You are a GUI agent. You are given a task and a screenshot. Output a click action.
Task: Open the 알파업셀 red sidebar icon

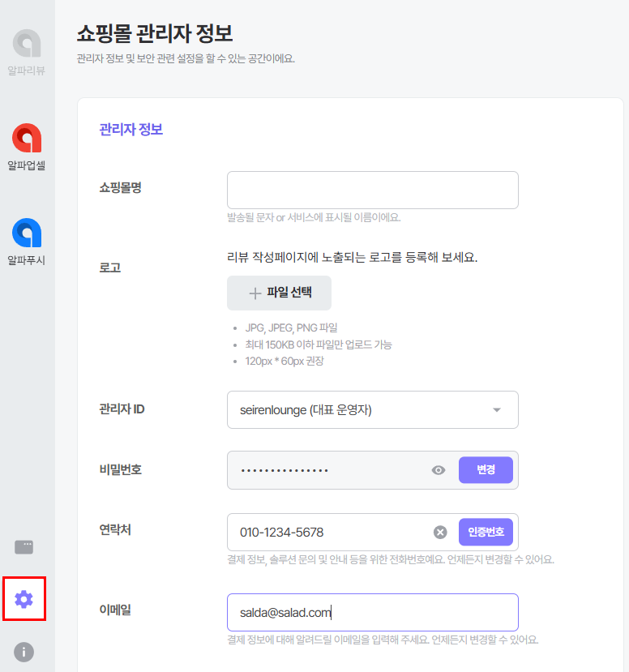[27, 138]
